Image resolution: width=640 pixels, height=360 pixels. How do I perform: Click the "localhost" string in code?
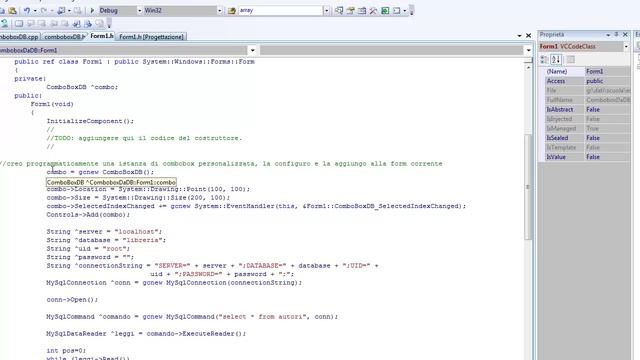pos(136,231)
